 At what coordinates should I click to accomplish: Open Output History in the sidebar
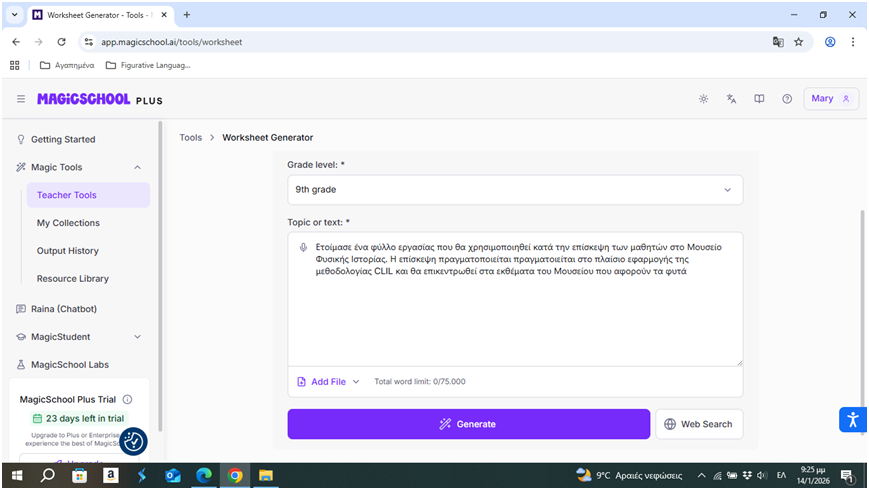tap(68, 251)
